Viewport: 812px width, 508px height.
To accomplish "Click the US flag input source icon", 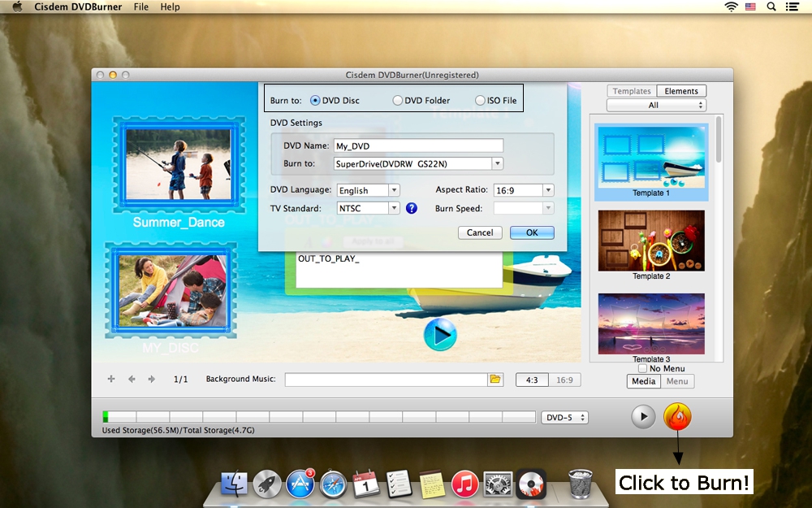I will coord(750,7).
